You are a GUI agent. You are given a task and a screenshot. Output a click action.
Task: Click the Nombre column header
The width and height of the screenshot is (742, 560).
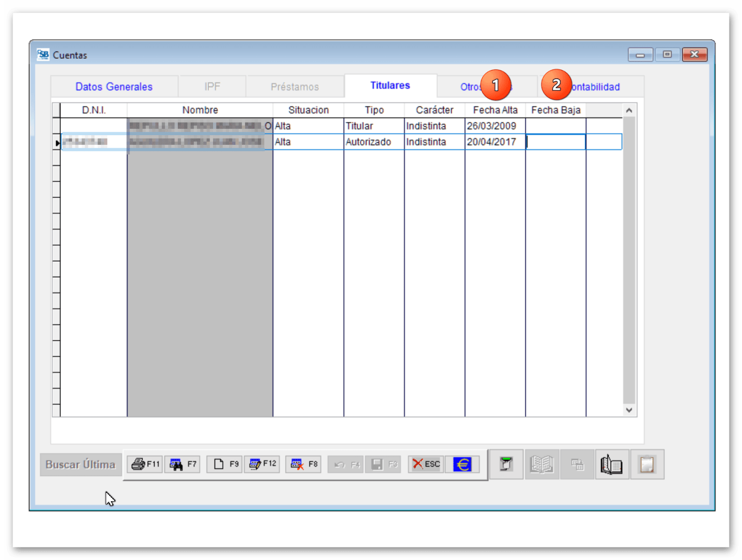[200, 110]
